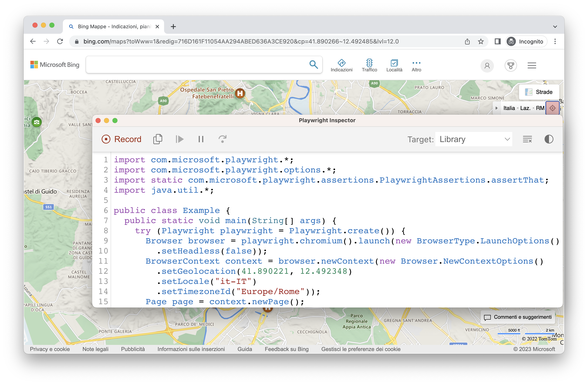Bookmark this page with the star

pos(480,41)
